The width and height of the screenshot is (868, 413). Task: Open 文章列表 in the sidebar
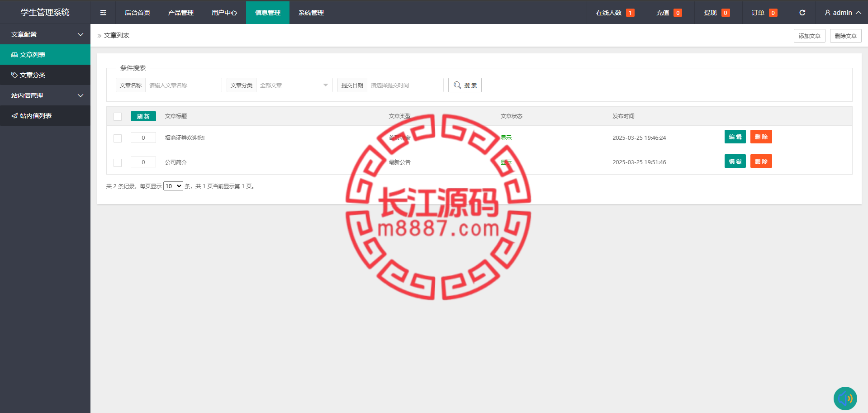[45, 55]
